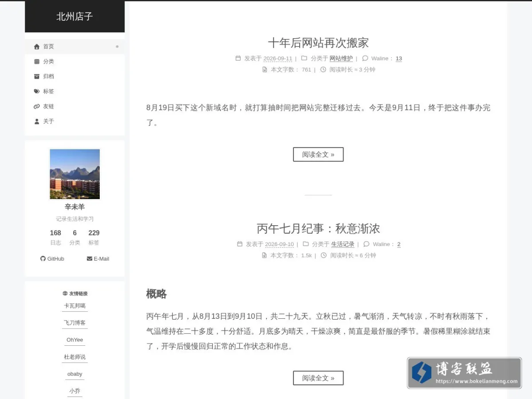Click the home icon beside 首页
532x399 pixels.
coord(37,47)
